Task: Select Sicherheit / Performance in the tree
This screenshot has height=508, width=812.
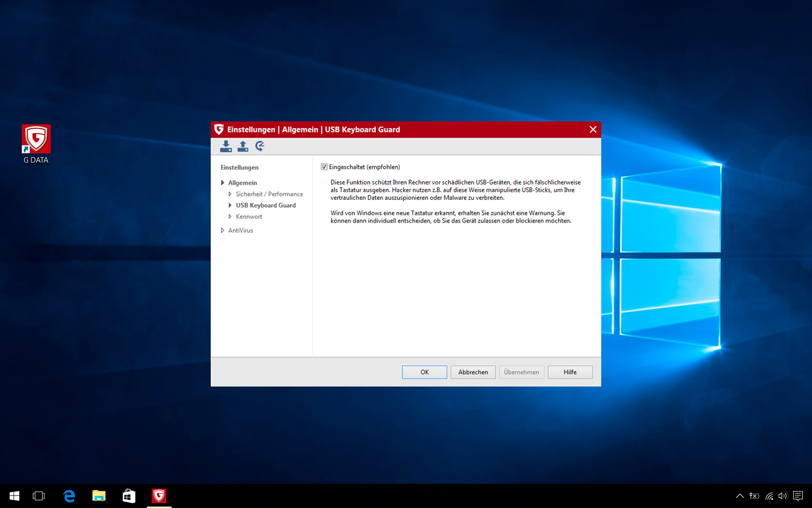Action: (x=269, y=194)
